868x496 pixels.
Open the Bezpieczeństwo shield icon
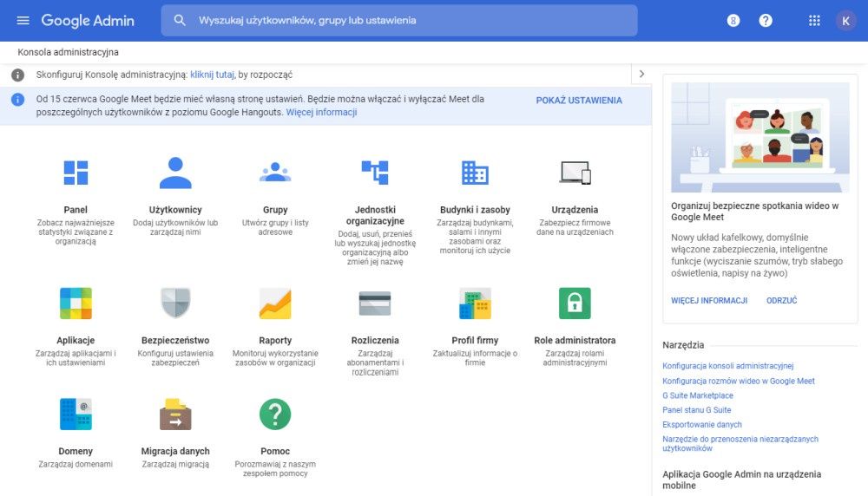click(x=175, y=303)
